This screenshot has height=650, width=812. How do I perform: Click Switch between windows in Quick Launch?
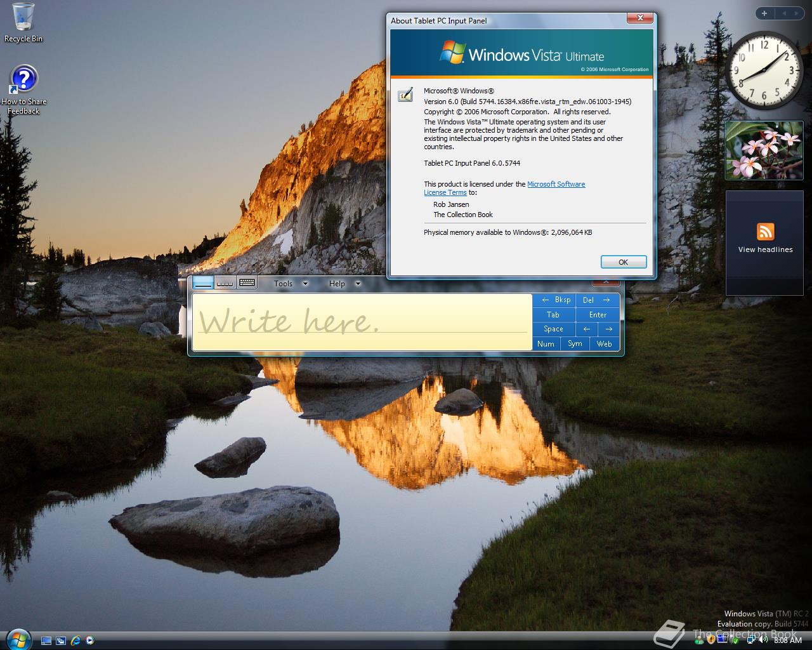point(61,640)
